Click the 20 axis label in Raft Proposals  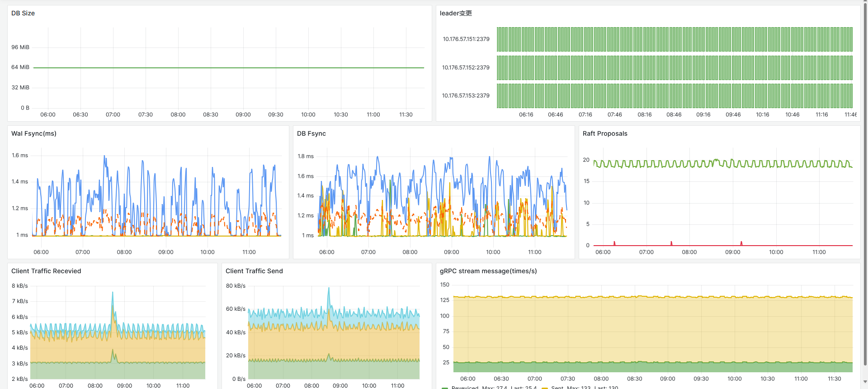[586, 160]
